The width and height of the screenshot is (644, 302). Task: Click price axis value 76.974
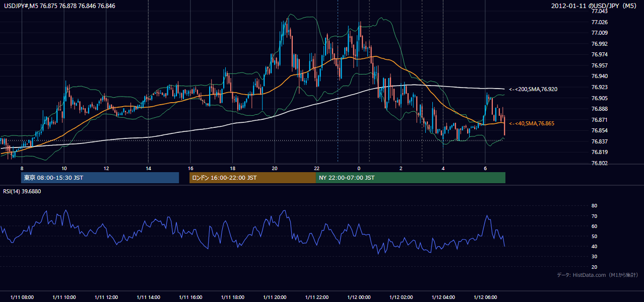(599, 55)
